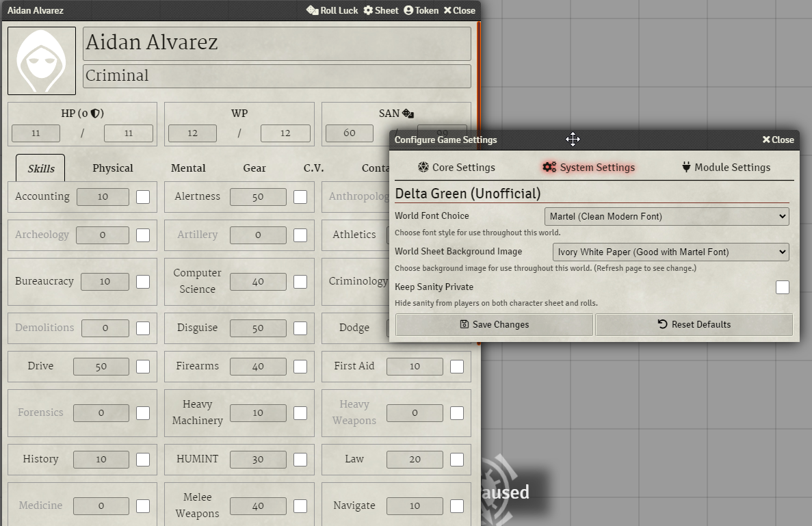Roll the Dodge skill label
Viewport: 812px width, 526px height.
tap(354, 328)
